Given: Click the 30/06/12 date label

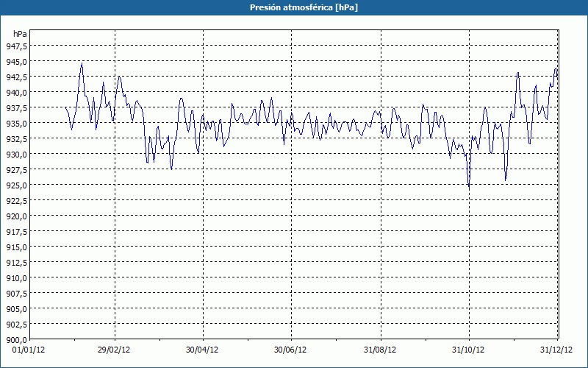Looking at the screenshot, I should 290,350.
